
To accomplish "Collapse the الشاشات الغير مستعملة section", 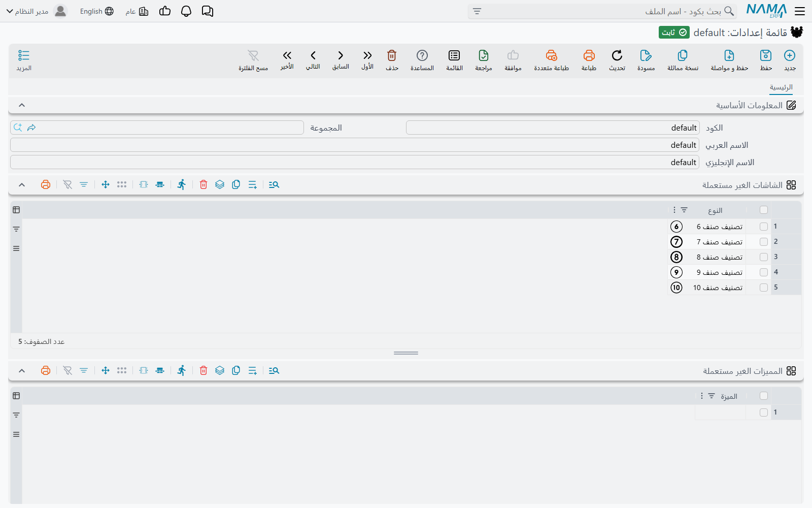I will point(22,185).
